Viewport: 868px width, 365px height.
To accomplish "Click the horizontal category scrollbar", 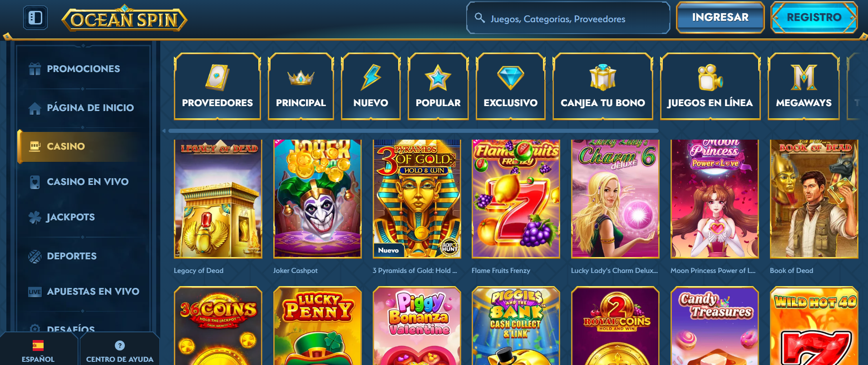I will tap(413, 131).
